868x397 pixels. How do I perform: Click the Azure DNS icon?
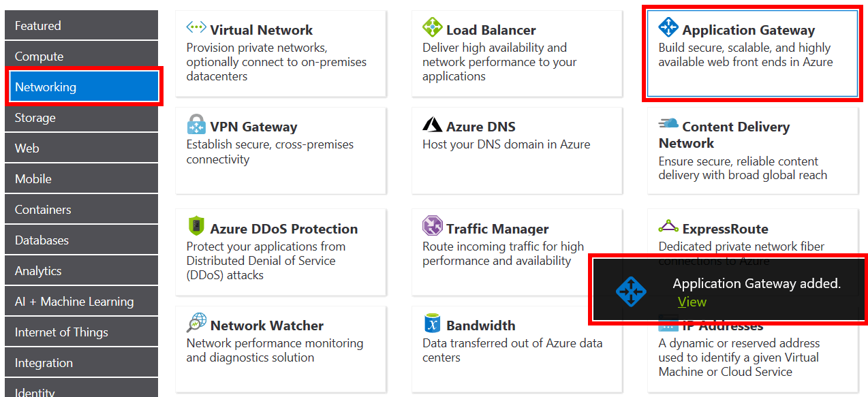[432, 125]
